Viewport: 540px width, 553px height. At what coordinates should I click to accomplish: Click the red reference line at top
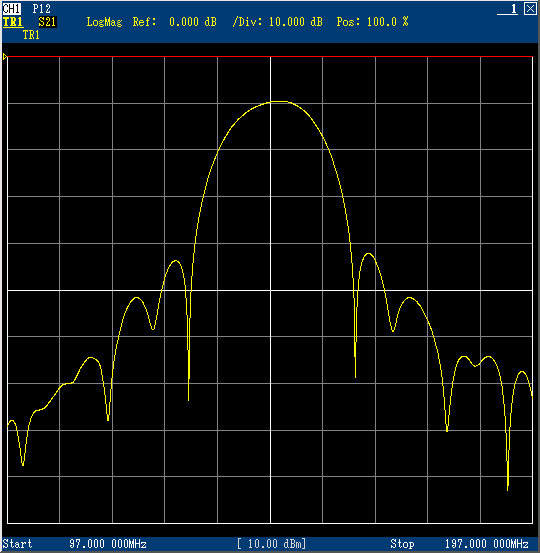pyautogui.click(x=270, y=56)
